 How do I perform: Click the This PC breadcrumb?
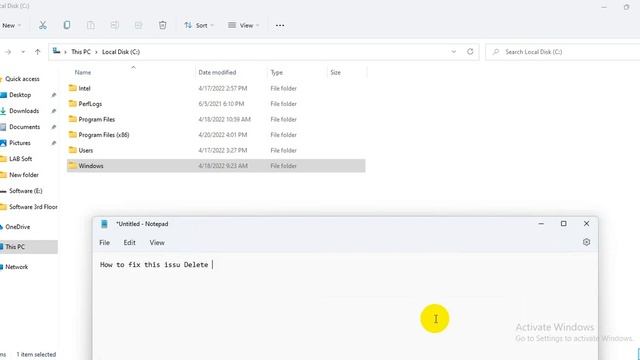pos(81,52)
